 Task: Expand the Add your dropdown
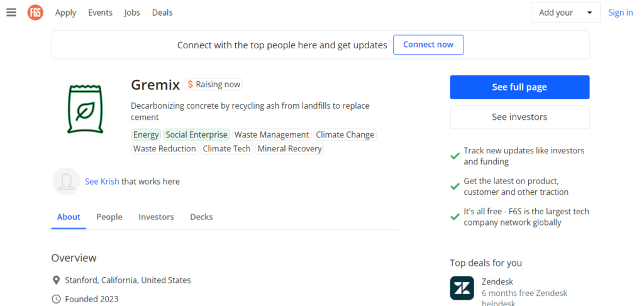tap(565, 13)
